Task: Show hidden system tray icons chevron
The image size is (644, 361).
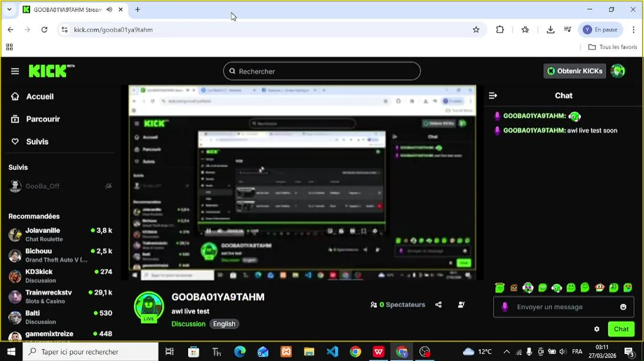Action: (507, 352)
